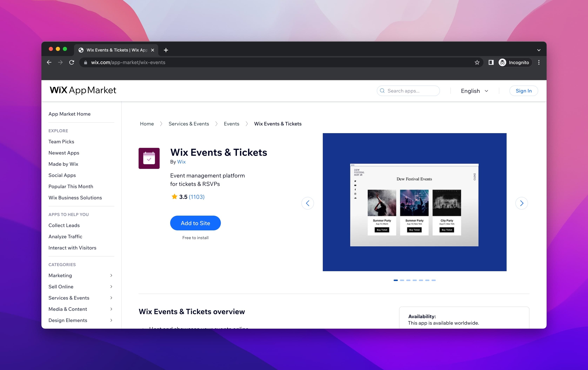Viewport: 588px width, 370px height.
Task: Click the 1103 reviews count link
Action: [196, 197]
